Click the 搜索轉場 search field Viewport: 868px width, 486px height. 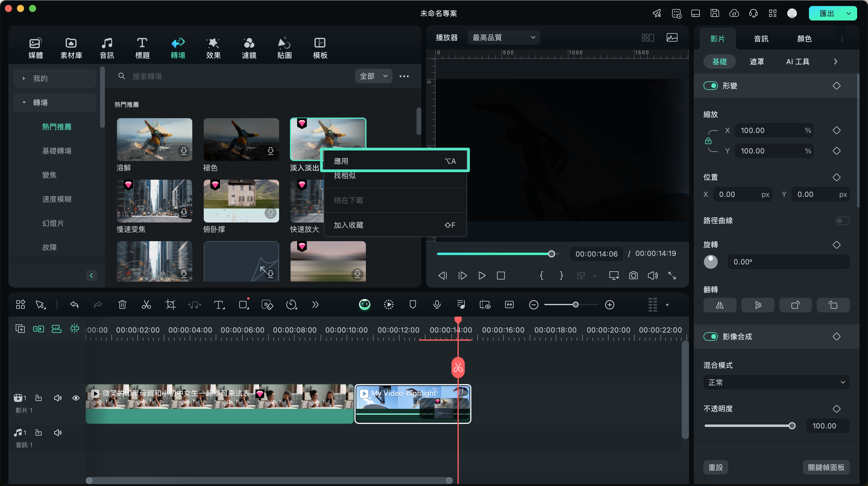[232, 76]
